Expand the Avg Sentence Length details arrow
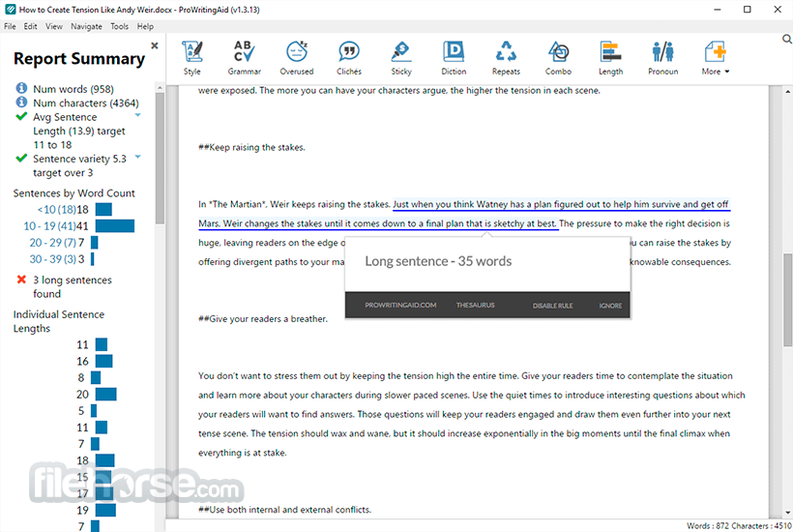 137,115
